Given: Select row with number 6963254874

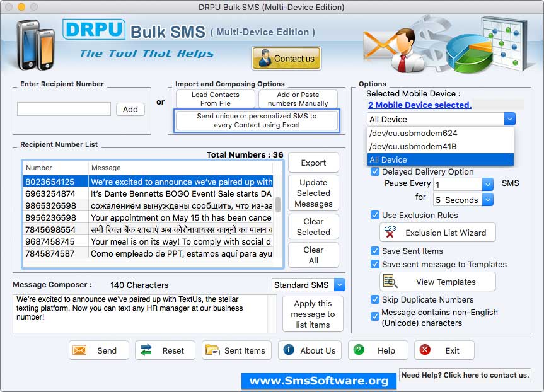Looking at the screenshot, I should (149, 193).
